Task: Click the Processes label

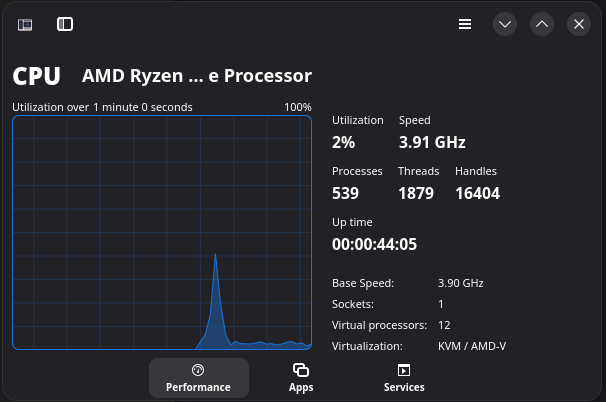Action: [357, 171]
